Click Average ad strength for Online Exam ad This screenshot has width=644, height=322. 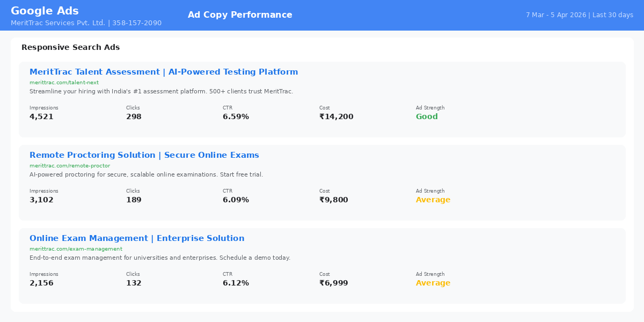(433, 283)
